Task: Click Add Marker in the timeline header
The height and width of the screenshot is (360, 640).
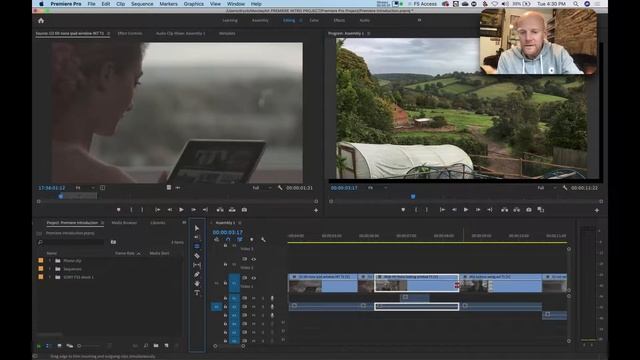Action: coord(251,240)
